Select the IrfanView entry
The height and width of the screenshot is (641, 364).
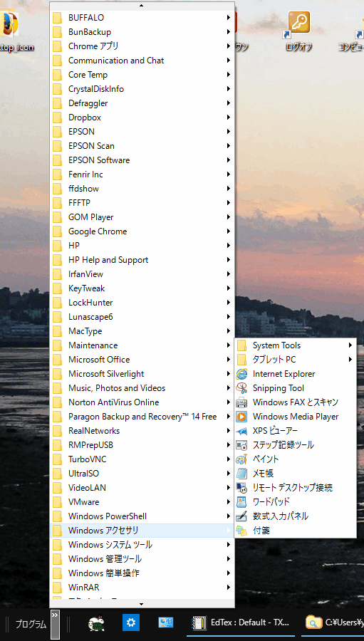(x=142, y=274)
